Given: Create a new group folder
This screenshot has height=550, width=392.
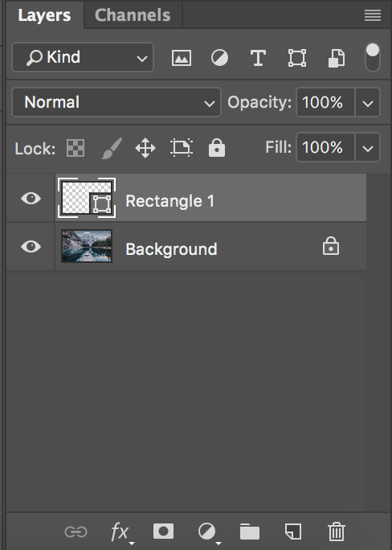Looking at the screenshot, I should [250, 532].
